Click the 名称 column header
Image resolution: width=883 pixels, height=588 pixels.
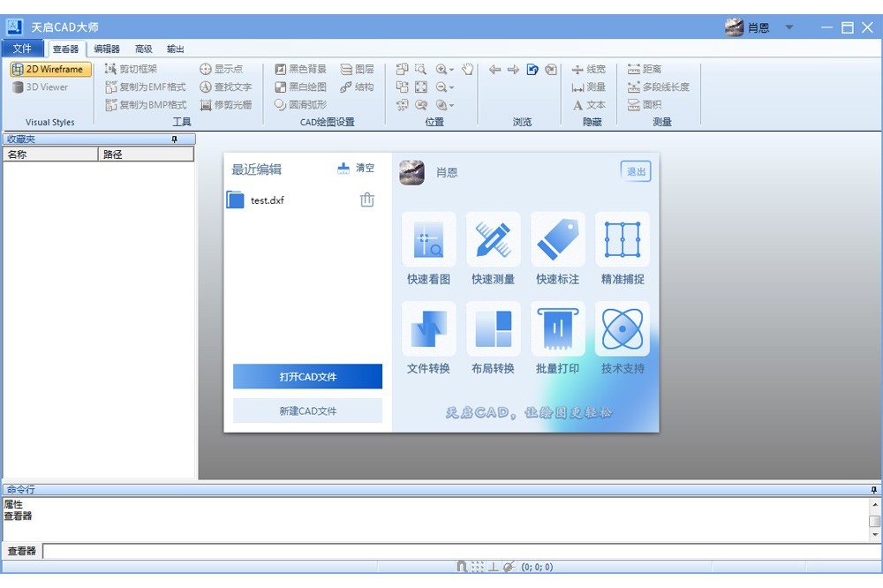point(50,155)
